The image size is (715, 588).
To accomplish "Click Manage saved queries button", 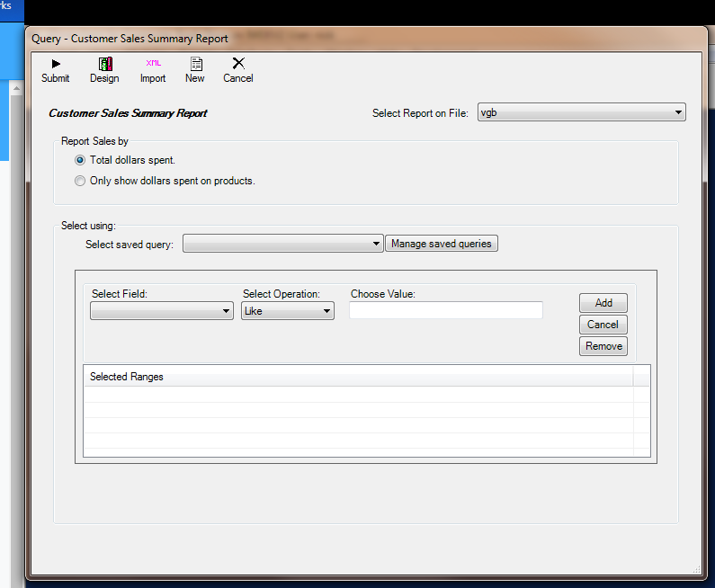I will 442,244.
